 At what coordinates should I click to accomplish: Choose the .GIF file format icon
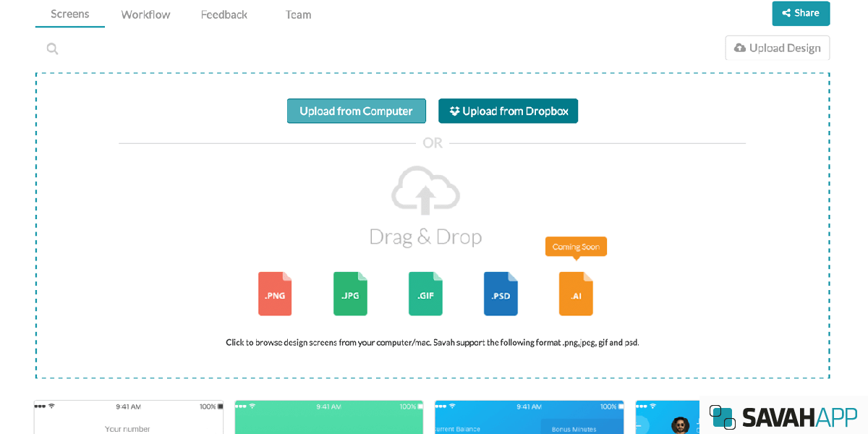tap(425, 294)
